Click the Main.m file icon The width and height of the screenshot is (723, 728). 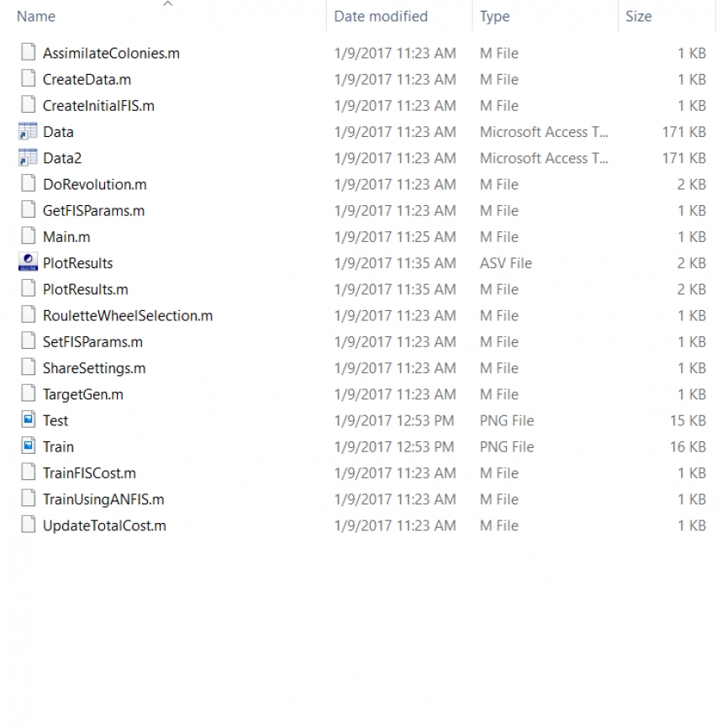click(x=29, y=236)
